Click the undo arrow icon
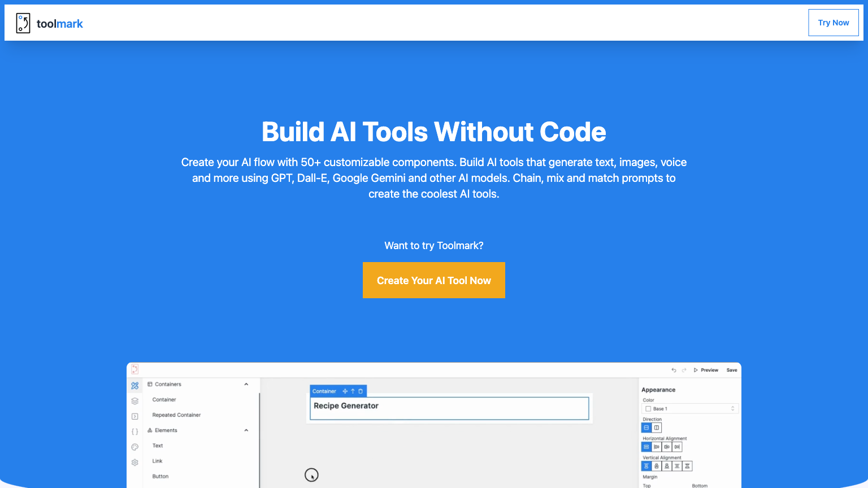 pos(674,370)
